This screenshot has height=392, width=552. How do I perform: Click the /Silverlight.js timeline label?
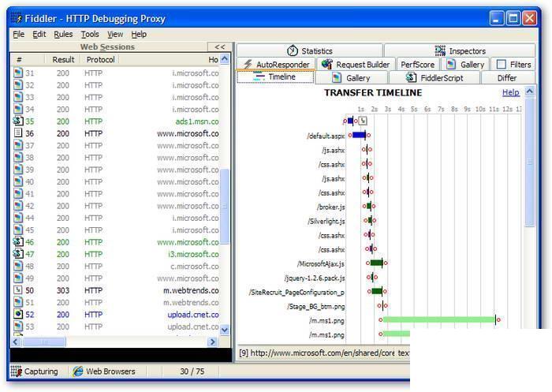point(326,221)
